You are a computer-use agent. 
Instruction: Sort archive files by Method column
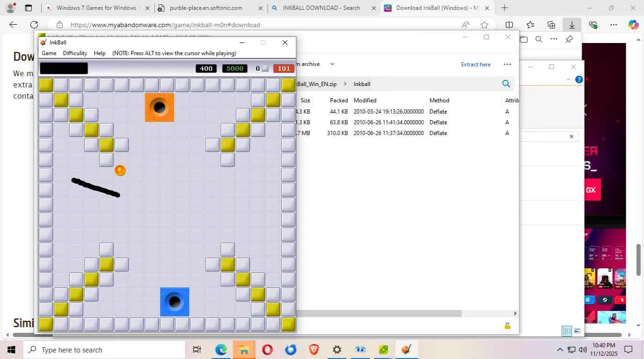pyautogui.click(x=439, y=101)
